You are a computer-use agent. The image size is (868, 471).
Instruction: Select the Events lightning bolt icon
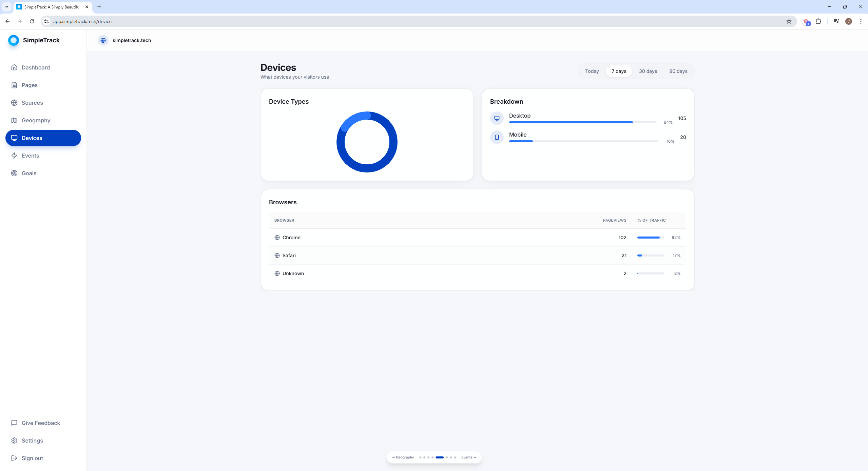click(14, 156)
